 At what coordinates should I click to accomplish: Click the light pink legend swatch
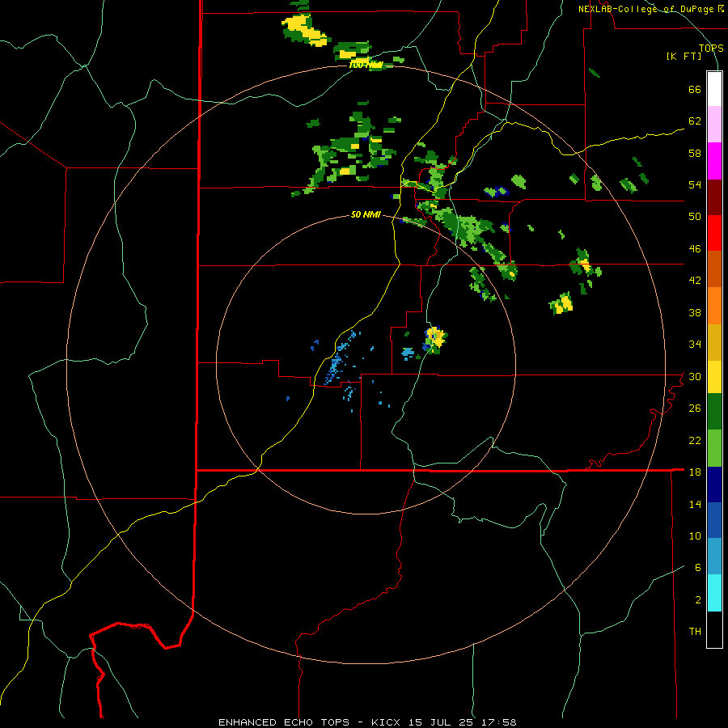[x=714, y=125]
